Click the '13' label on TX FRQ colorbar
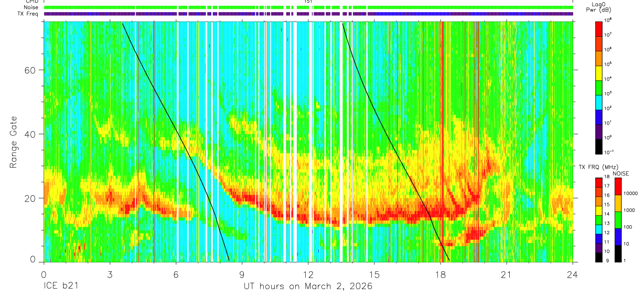 pyautogui.click(x=607, y=223)
